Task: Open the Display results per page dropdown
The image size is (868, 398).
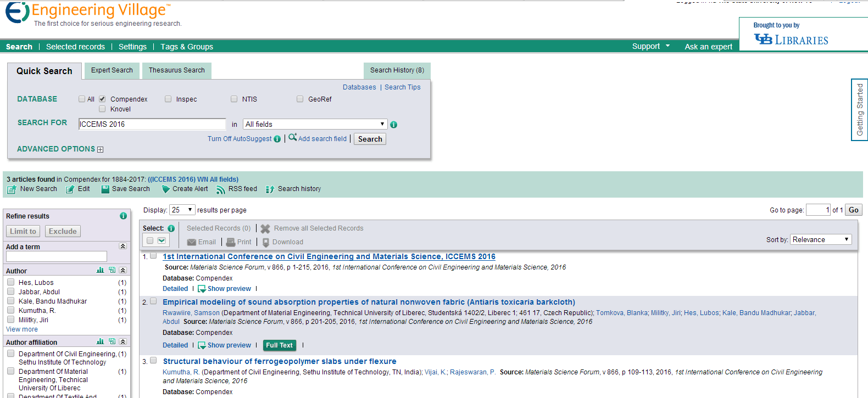Action: pos(182,210)
